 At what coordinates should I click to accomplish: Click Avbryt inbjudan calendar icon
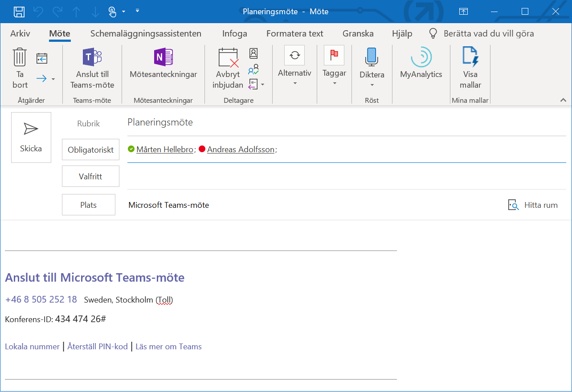point(229,57)
